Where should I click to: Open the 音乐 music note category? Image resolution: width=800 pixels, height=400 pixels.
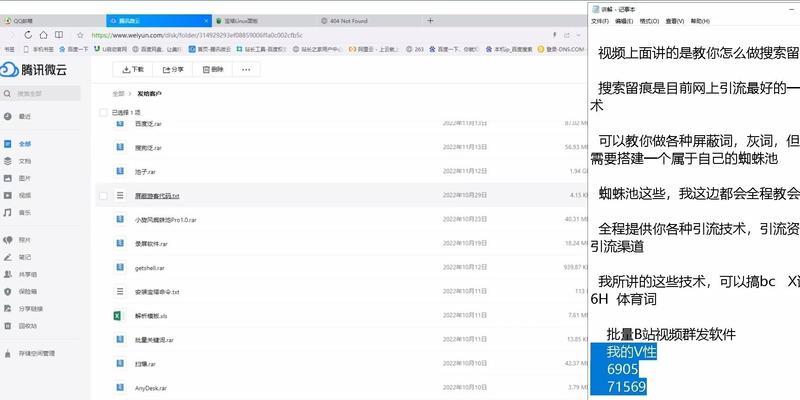coord(8,212)
